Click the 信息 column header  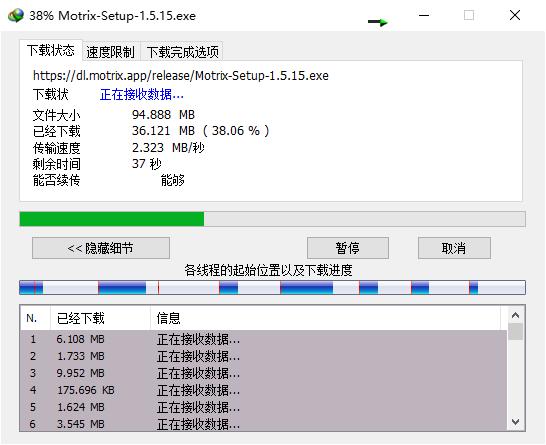pos(326,318)
